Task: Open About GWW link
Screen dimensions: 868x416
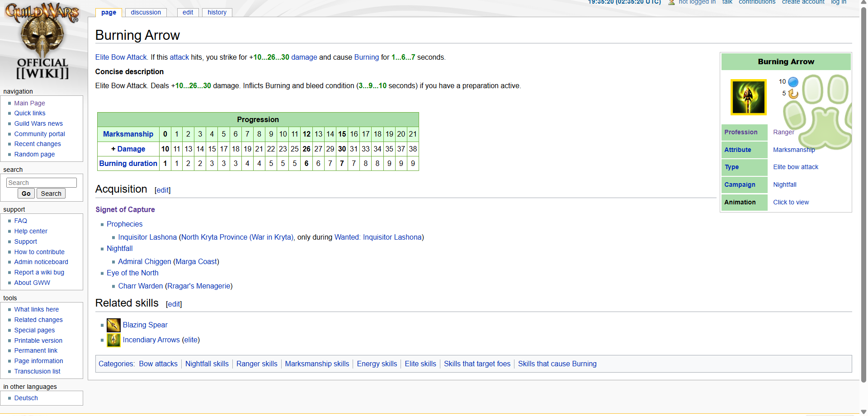Action: pos(32,283)
